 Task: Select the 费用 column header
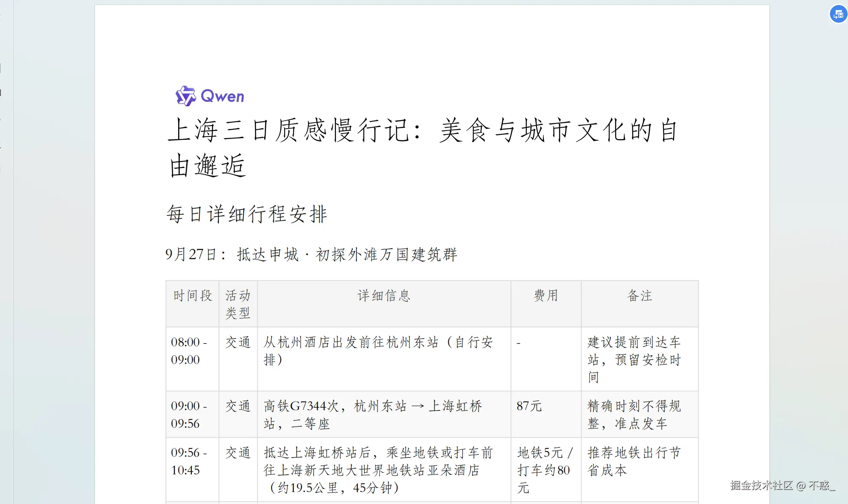point(545,296)
